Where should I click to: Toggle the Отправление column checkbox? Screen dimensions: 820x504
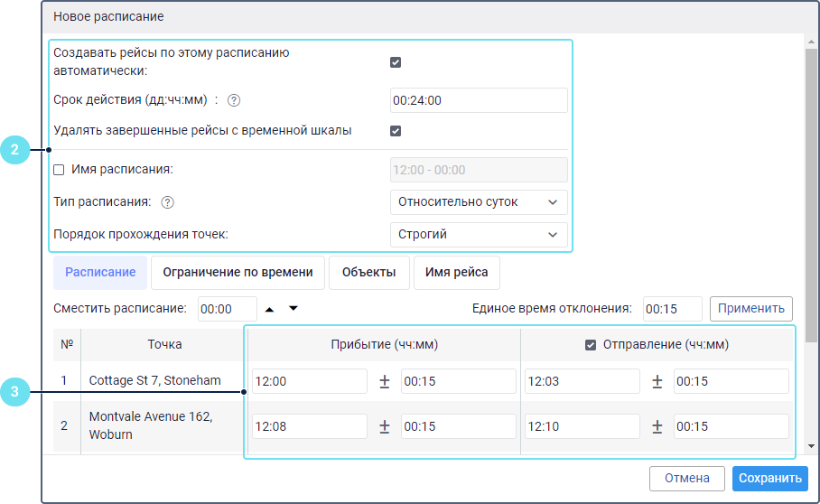(591, 344)
